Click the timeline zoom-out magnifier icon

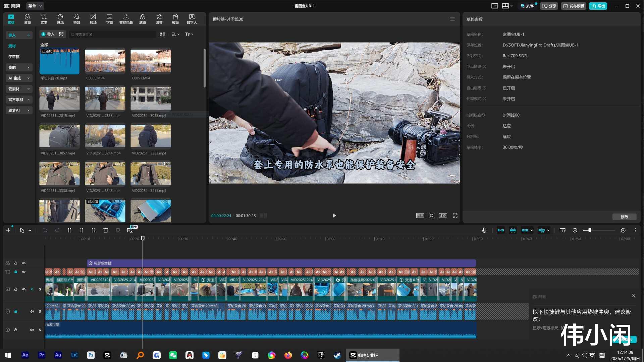point(575,230)
